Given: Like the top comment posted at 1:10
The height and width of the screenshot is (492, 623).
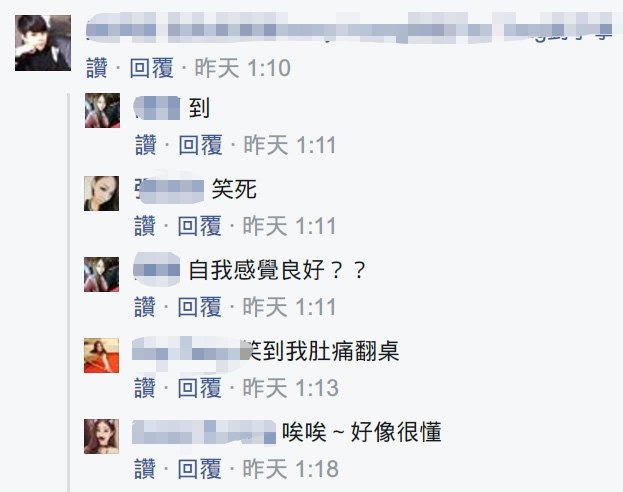Looking at the screenshot, I should point(97,68).
